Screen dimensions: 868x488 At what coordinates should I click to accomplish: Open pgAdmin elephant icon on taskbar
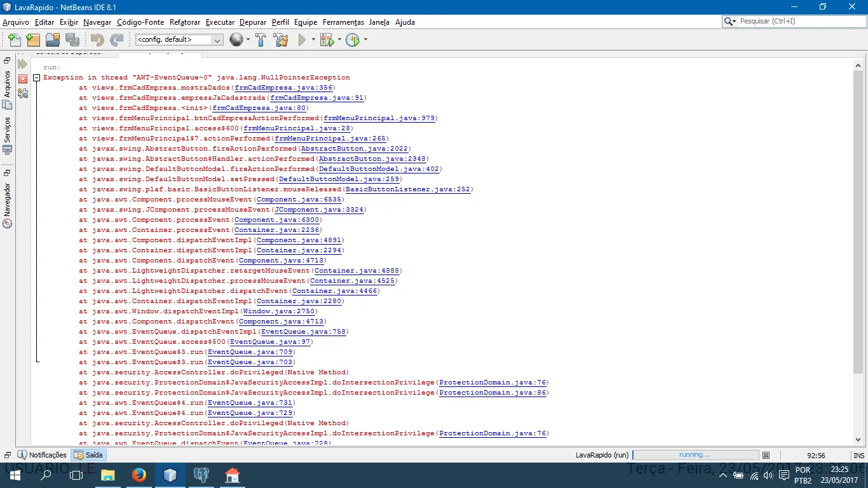[201, 475]
